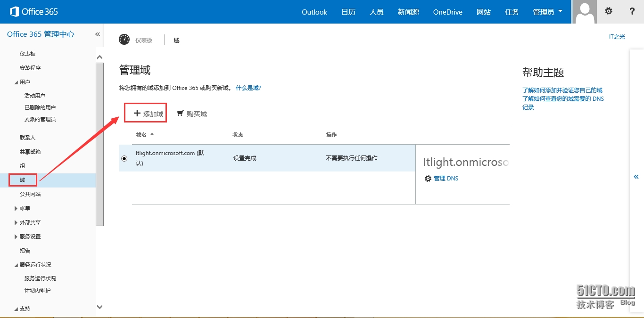The image size is (644, 318).
Task: Open the 管理员 dropdown menu
Action: (547, 12)
